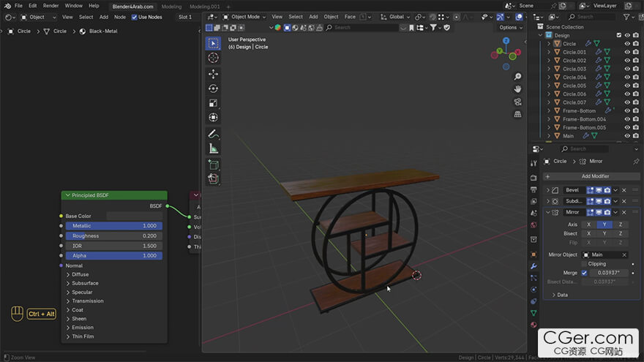Clear the Mirror Object Main field

(x=624, y=255)
